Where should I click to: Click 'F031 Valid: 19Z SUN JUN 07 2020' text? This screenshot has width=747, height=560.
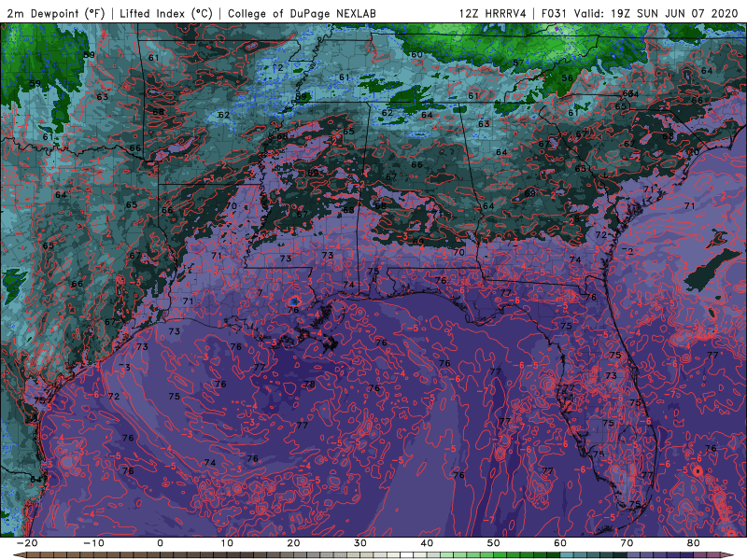click(640, 13)
